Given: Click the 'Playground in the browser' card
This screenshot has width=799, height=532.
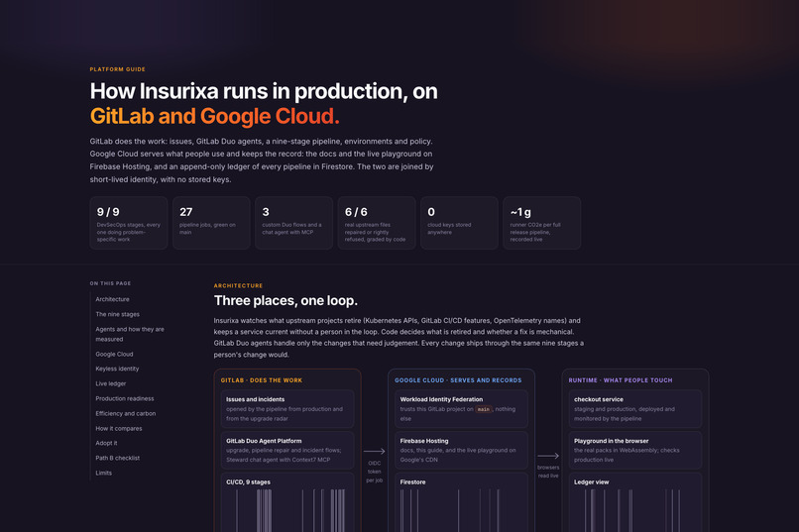Looking at the screenshot, I should coord(634,450).
